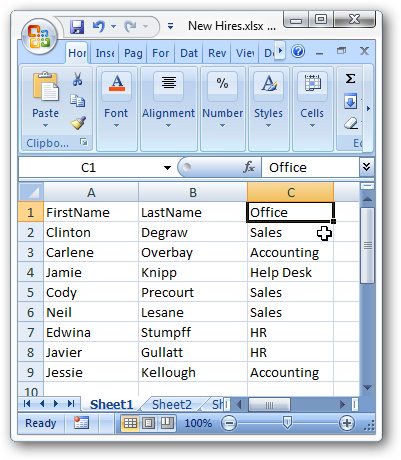Click the macro recording icon in status bar
Image resolution: width=401 pixels, height=460 pixels.
coord(81,423)
